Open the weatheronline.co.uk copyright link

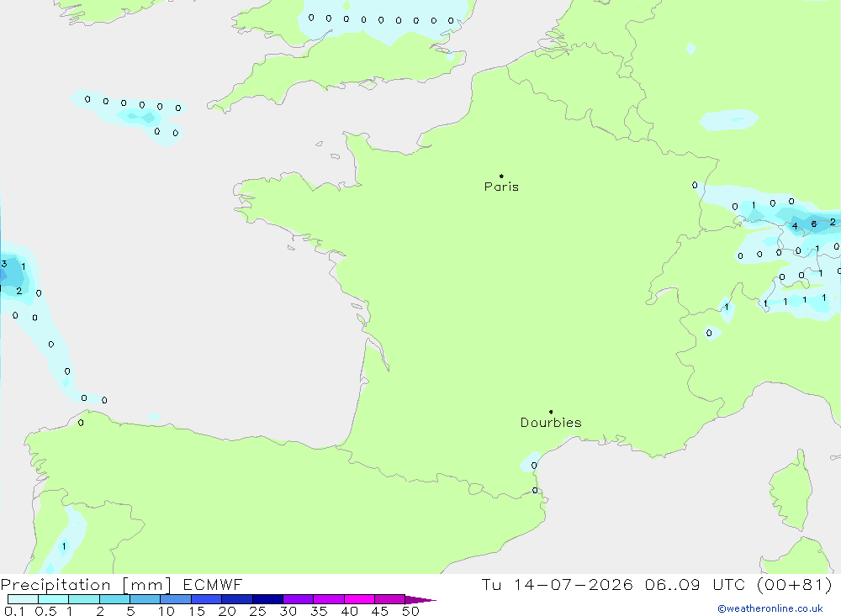[770, 608]
